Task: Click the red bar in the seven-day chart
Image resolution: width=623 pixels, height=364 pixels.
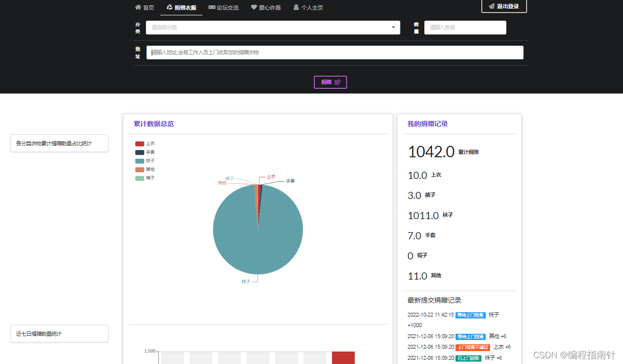Action: coord(343,358)
